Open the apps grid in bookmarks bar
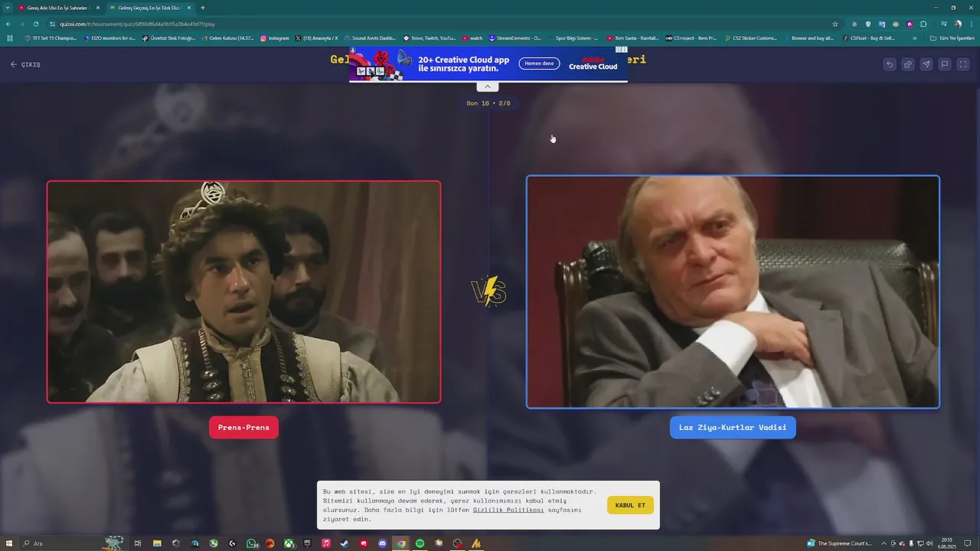 (10, 37)
